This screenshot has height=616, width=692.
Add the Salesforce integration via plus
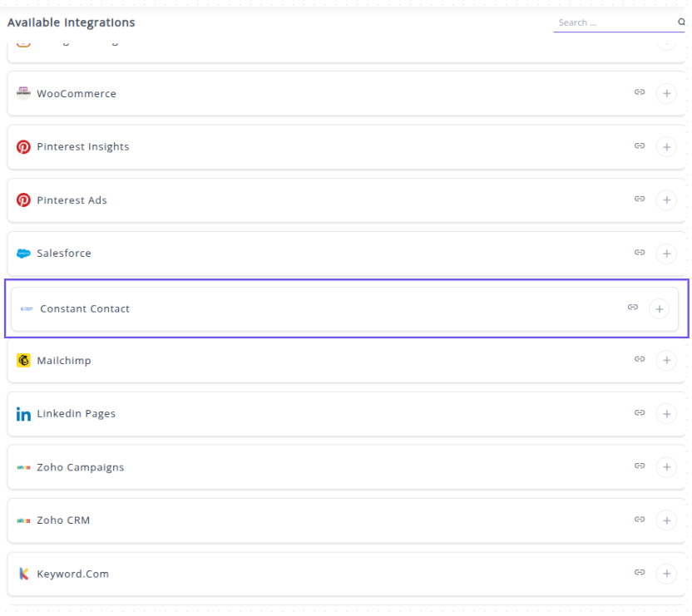click(x=665, y=254)
